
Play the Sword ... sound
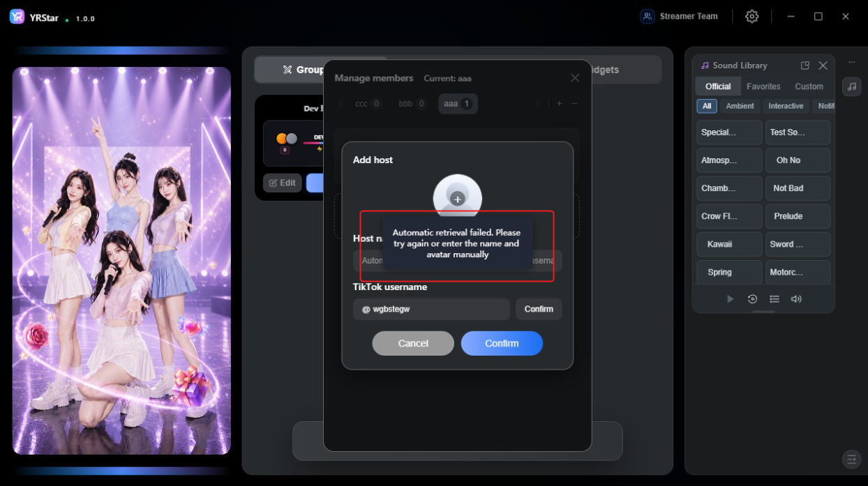(x=798, y=244)
